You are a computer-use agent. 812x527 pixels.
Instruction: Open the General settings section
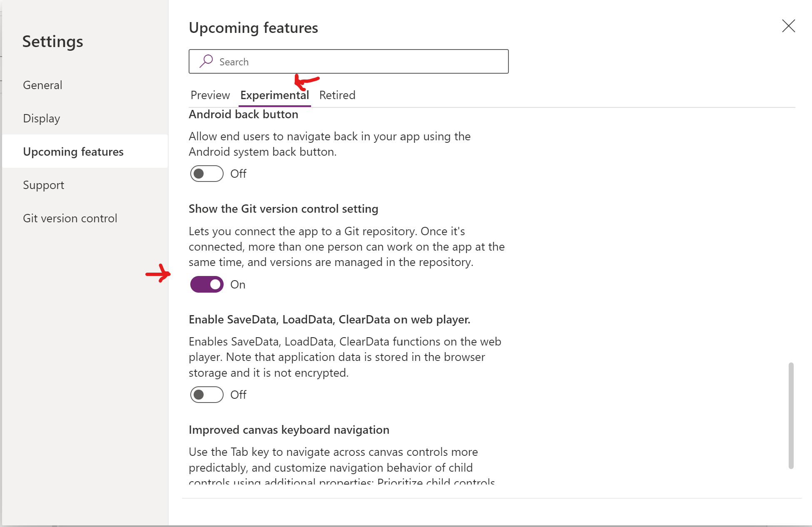click(x=42, y=85)
